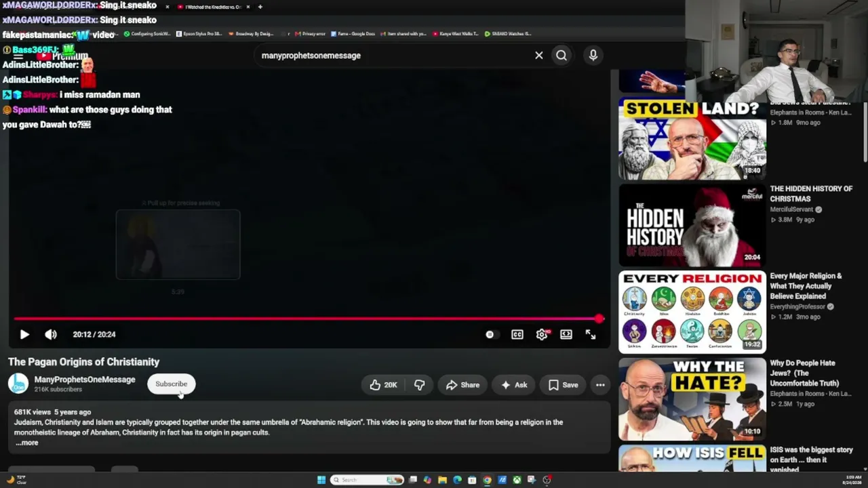
Task: Open the 'Privacy error' bookmark
Action: tap(310, 33)
